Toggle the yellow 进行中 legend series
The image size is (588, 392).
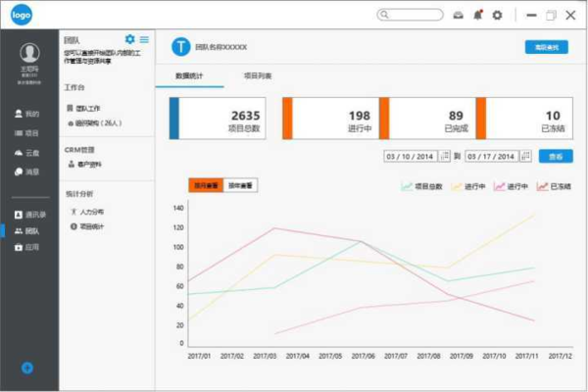468,186
